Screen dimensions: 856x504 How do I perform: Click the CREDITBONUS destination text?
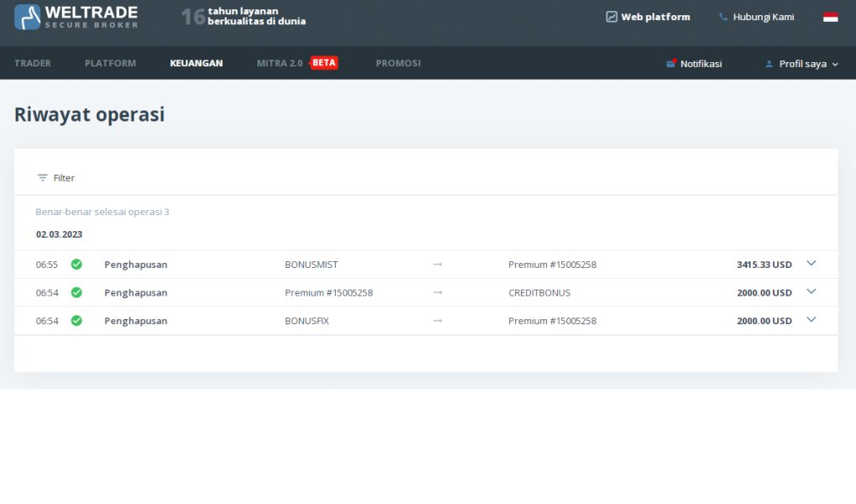tap(539, 292)
